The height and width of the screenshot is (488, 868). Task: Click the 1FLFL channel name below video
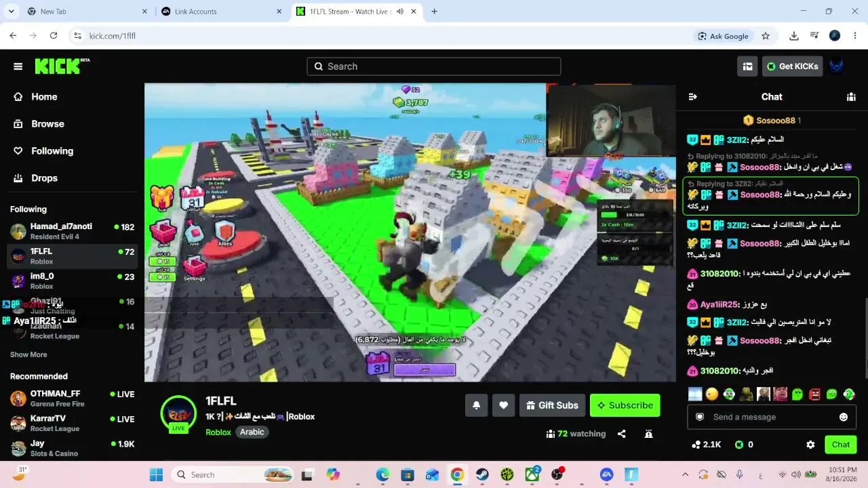[x=221, y=401]
